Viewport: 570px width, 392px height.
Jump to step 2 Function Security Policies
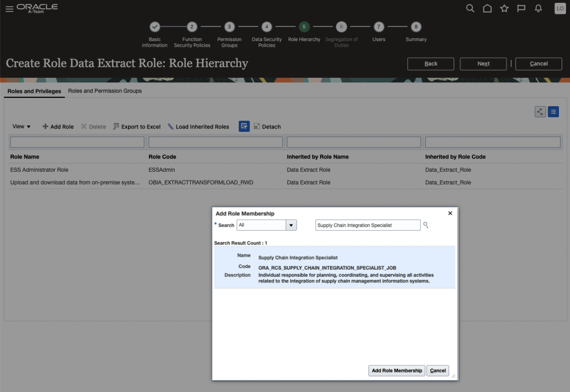(192, 27)
